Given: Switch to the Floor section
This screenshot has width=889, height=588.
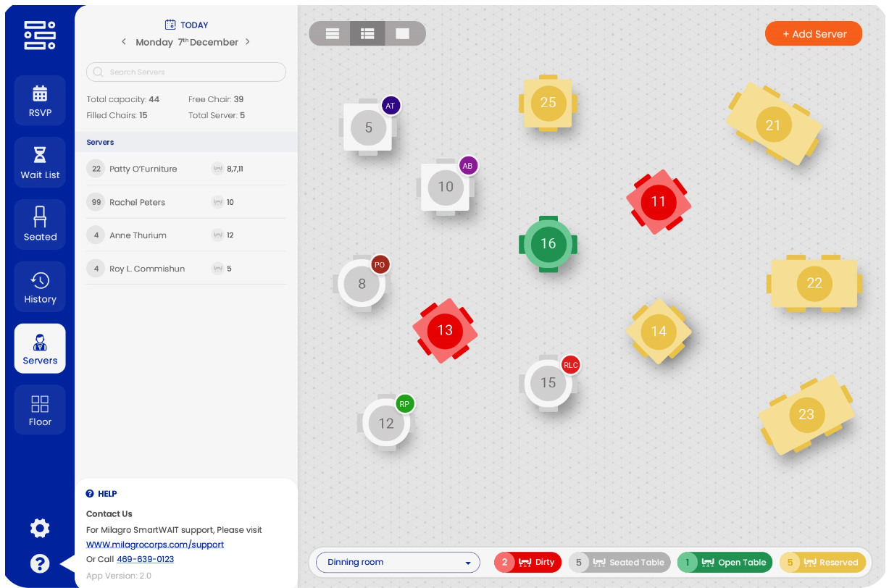Looking at the screenshot, I should [40, 410].
